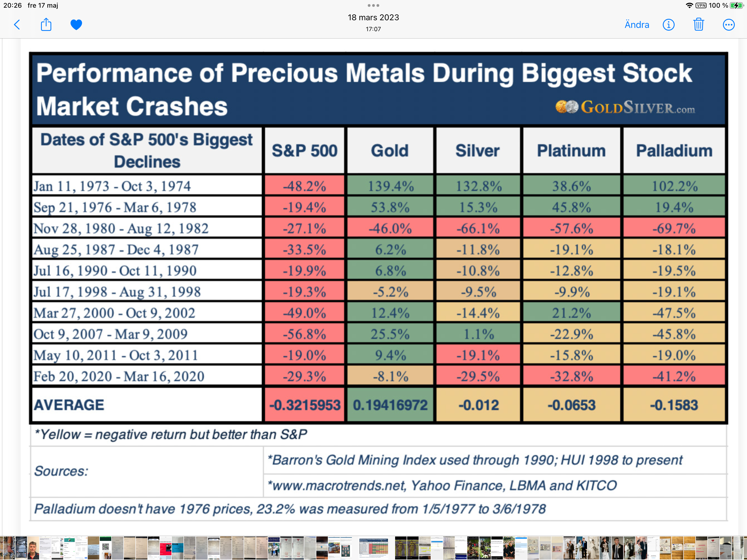Screen dimensions: 747x560
Task: Select the current precious metals table thumbnail
Action: pyautogui.click(x=373, y=548)
